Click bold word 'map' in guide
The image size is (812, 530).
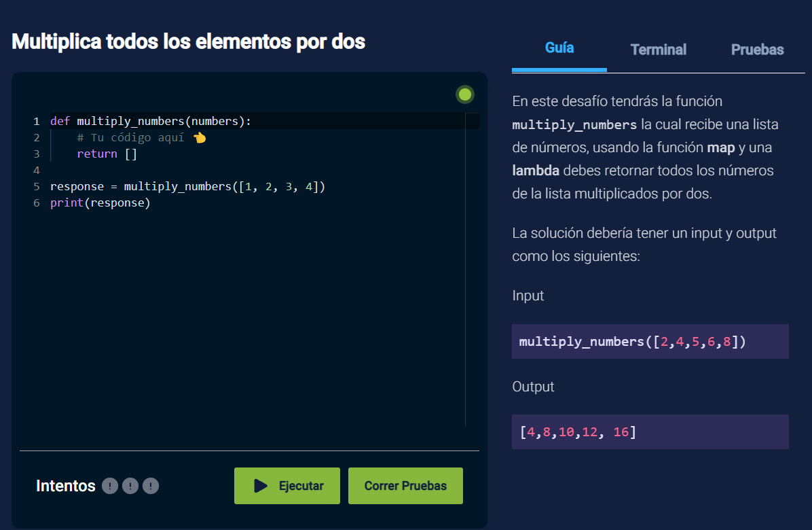click(x=721, y=147)
